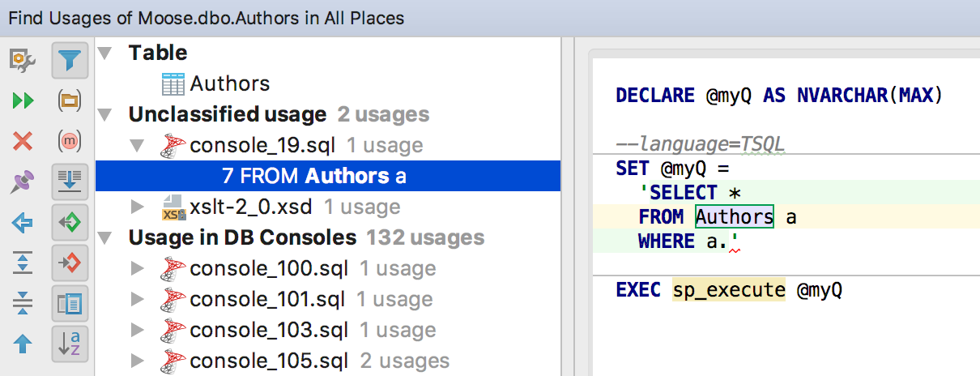Click sp_execute in the code preview
The image size is (980, 376).
click(x=728, y=290)
